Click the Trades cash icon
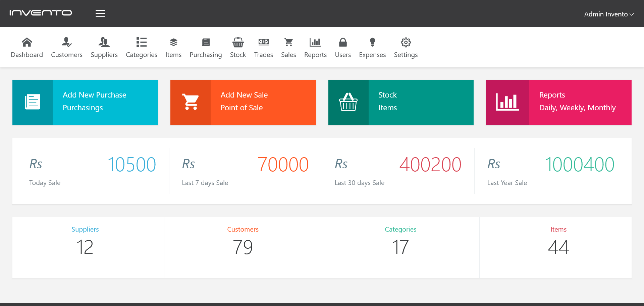The height and width of the screenshot is (306, 644). [x=264, y=42]
